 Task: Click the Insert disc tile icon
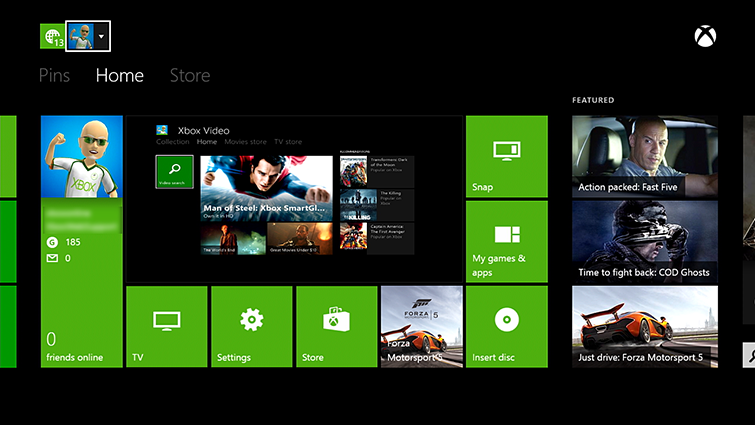[x=507, y=320]
